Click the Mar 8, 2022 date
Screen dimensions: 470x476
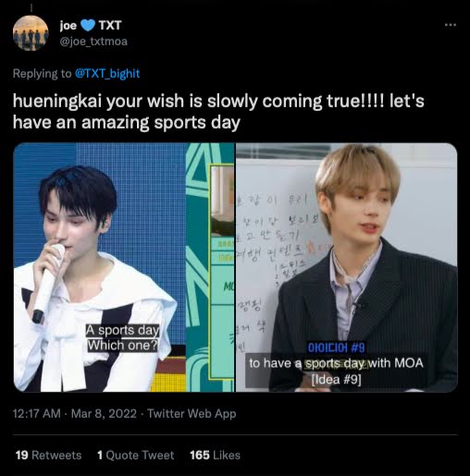pyautogui.click(x=104, y=413)
